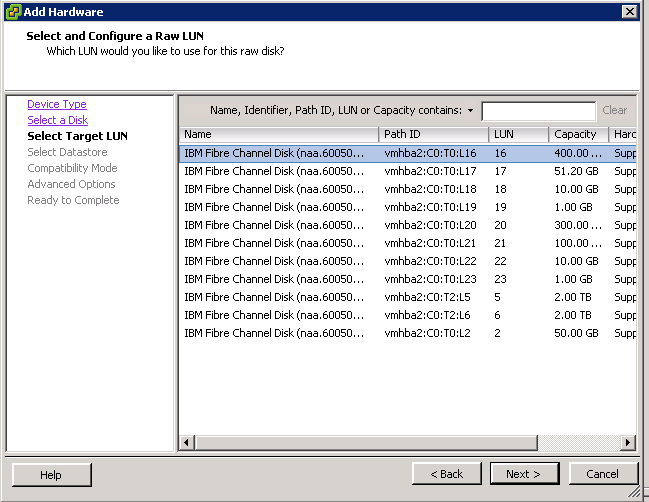Sort by the Capacity column header
Image resolution: width=649 pixels, height=502 pixels.
[579, 135]
